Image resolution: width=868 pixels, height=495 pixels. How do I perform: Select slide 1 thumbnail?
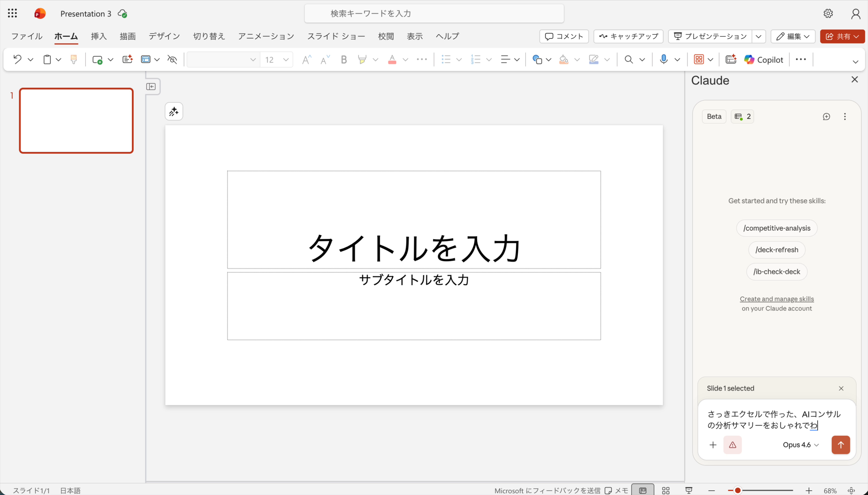coord(76,121)
